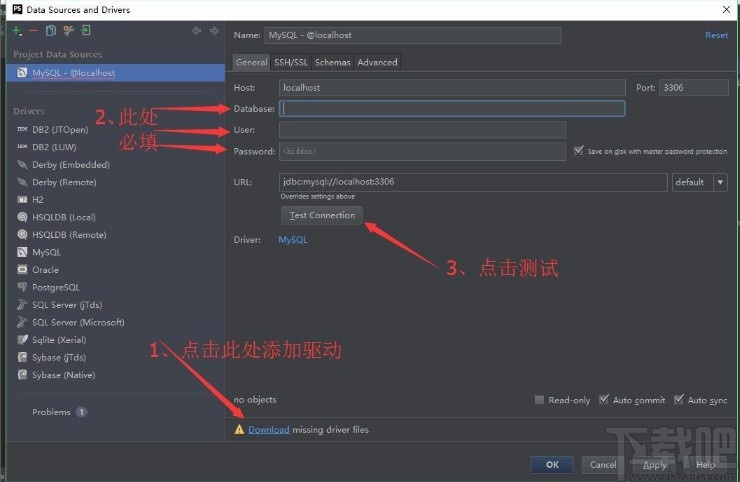Click the Test Connection button

click(x=322, y=215)
